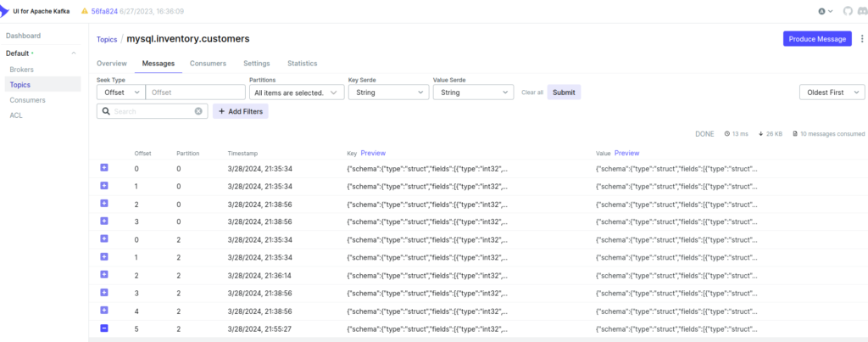
Task: Expand message with timestamp 21:36:14
Action: coord(104,274)
